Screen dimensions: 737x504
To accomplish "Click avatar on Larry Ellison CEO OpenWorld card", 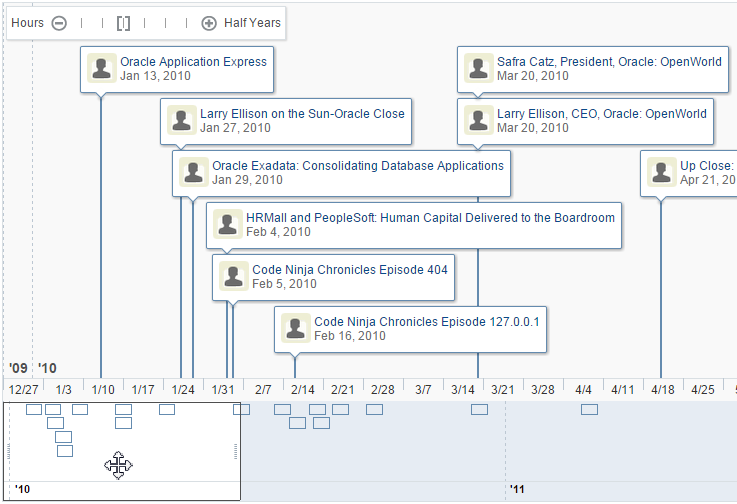I will coord(478,120).
